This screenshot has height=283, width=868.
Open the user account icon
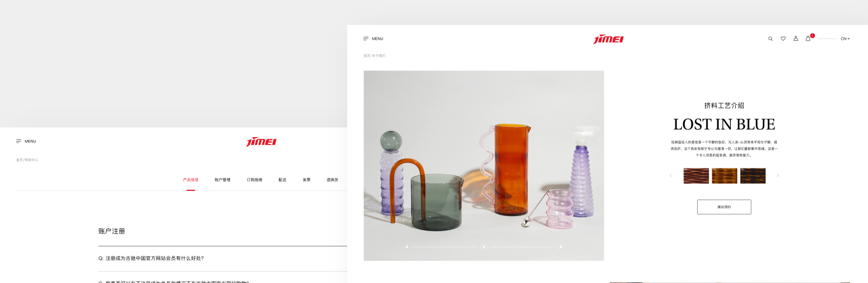point(796,38)
